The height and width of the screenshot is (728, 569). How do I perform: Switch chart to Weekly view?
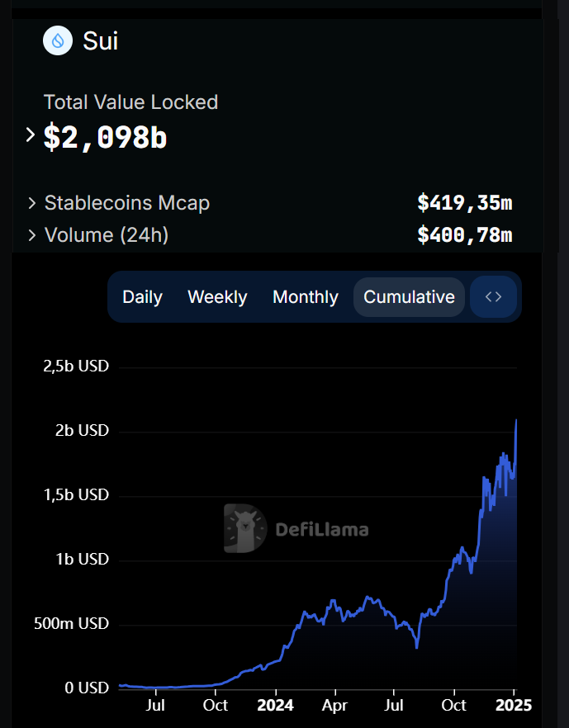point(217,297)
